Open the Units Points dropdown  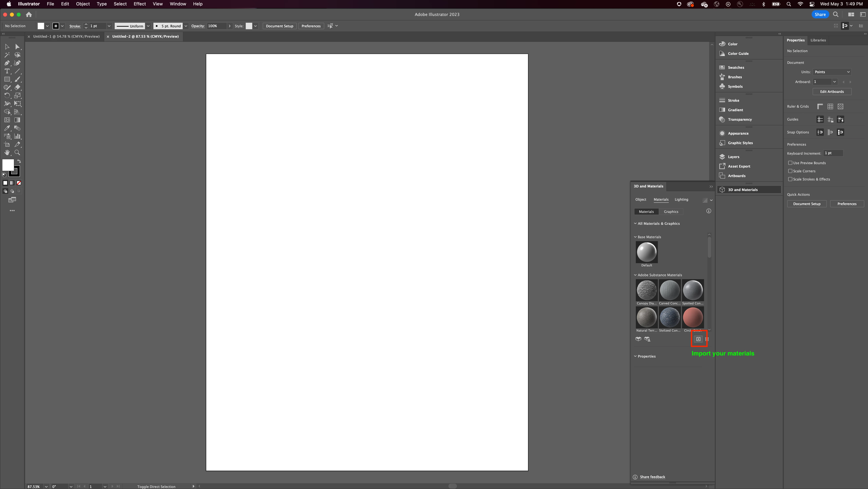[832, 72]
